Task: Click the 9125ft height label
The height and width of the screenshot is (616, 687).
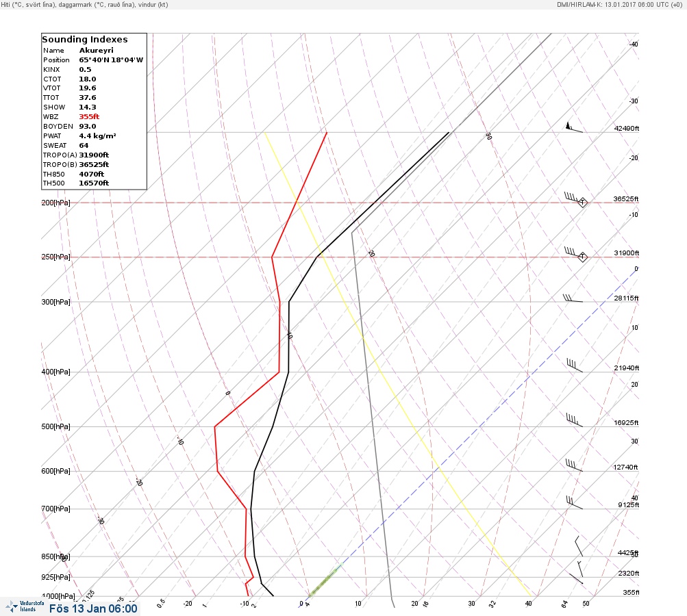Action: pyautogui.click(x=628, y=505)
